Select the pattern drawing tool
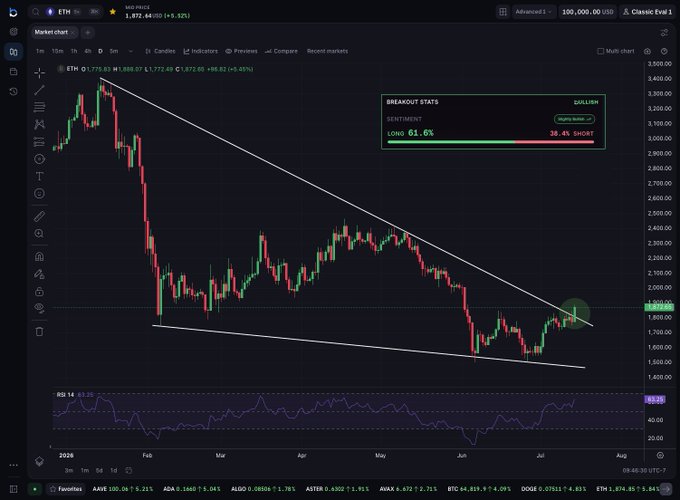680x500 pixels. (39, 124)
